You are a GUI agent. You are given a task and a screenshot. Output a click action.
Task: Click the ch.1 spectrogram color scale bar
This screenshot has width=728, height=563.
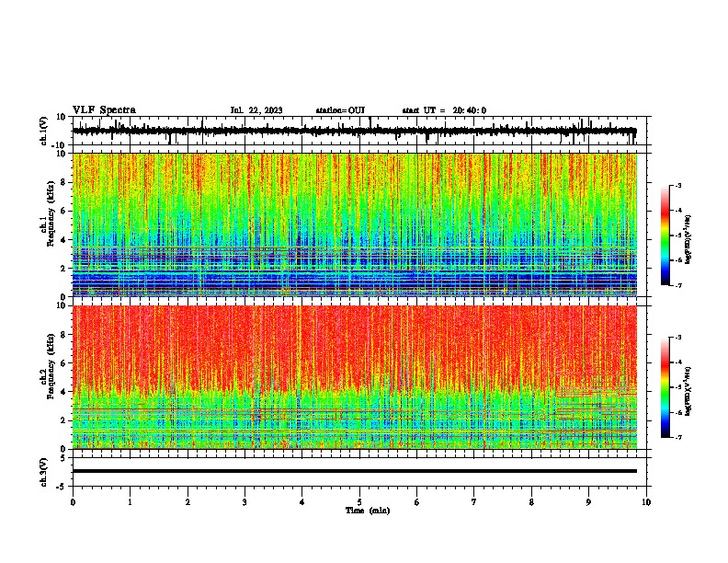click(x=665, y=236)
